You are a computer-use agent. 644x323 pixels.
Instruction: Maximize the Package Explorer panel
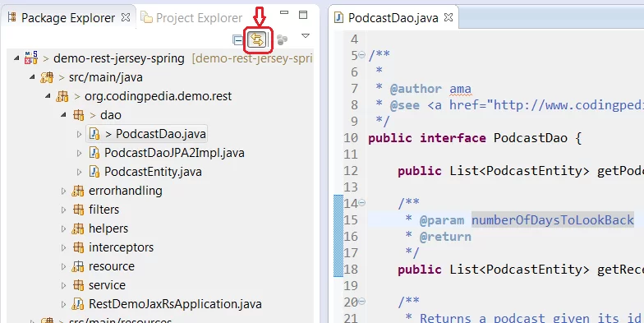[x=303, y=15]
